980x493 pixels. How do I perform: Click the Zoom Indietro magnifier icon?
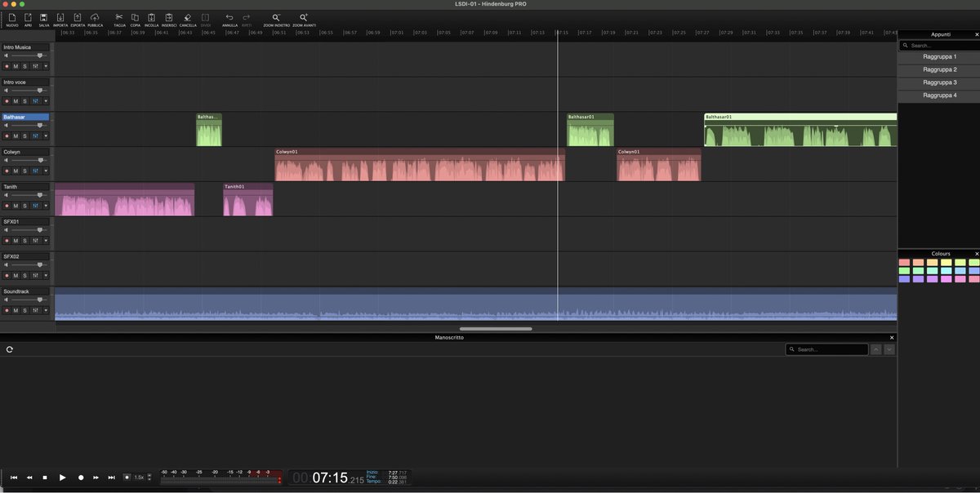276,17
